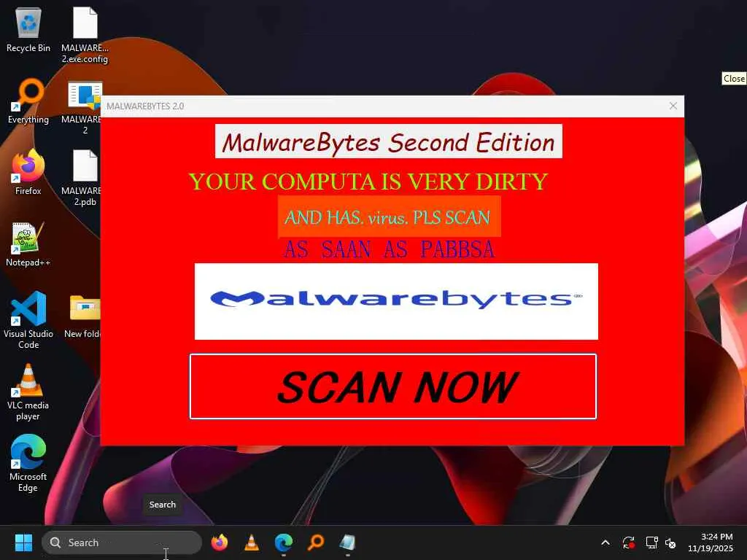Click the AS SAAN AS PABBSA text

(x=390, y=249)
